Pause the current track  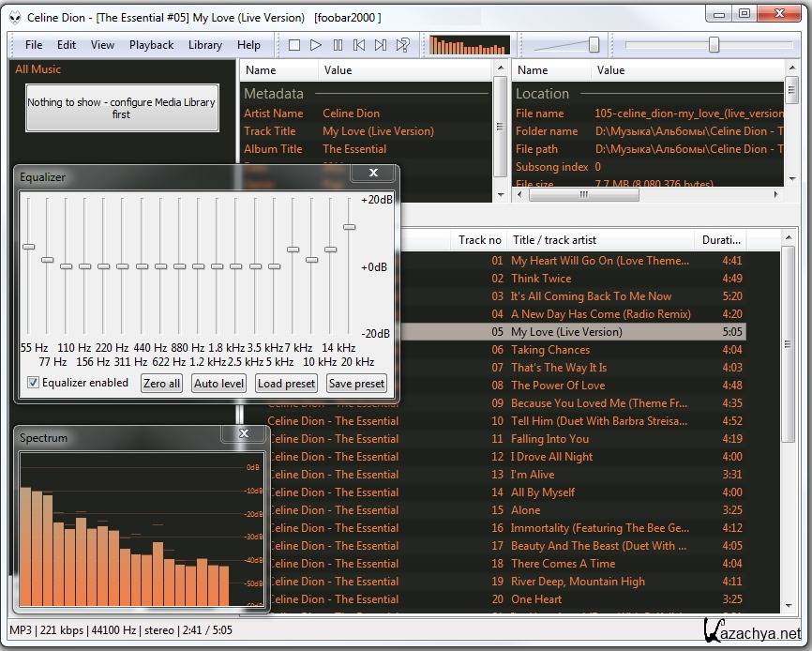[338, 45]
